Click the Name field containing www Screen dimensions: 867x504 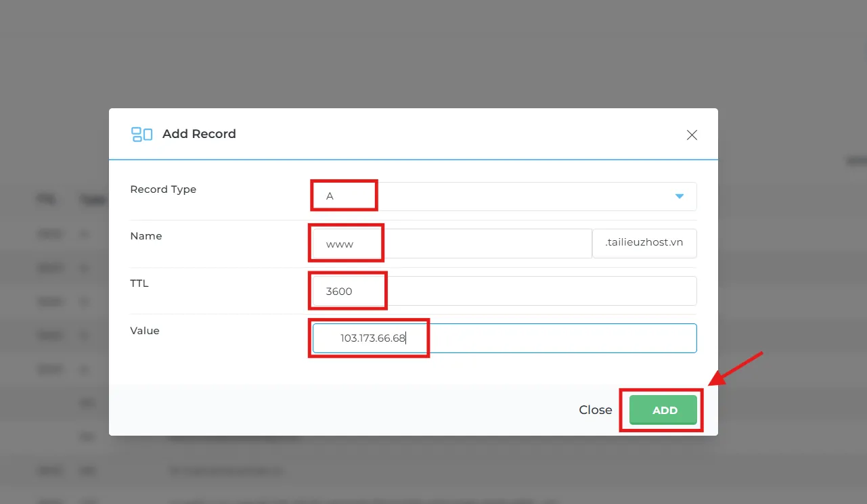[452, 244]
